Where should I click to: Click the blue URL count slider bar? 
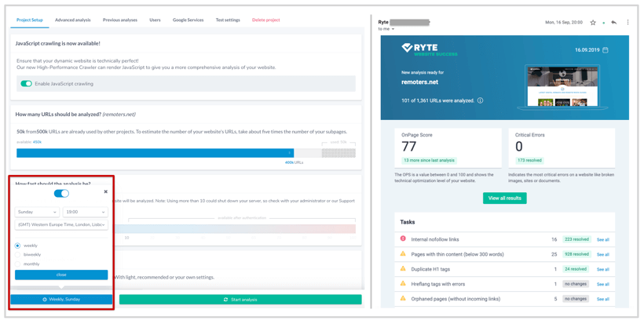coord(156,153)
